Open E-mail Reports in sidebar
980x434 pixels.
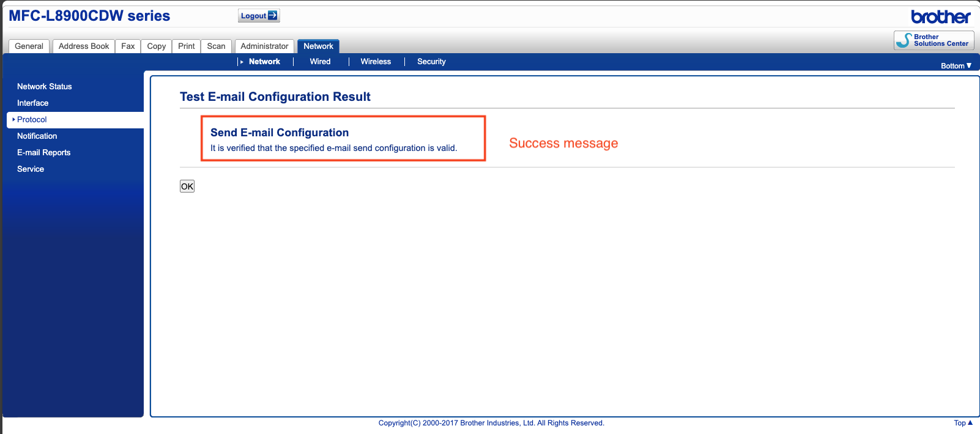pyautogui.click(x=44, y=153)
